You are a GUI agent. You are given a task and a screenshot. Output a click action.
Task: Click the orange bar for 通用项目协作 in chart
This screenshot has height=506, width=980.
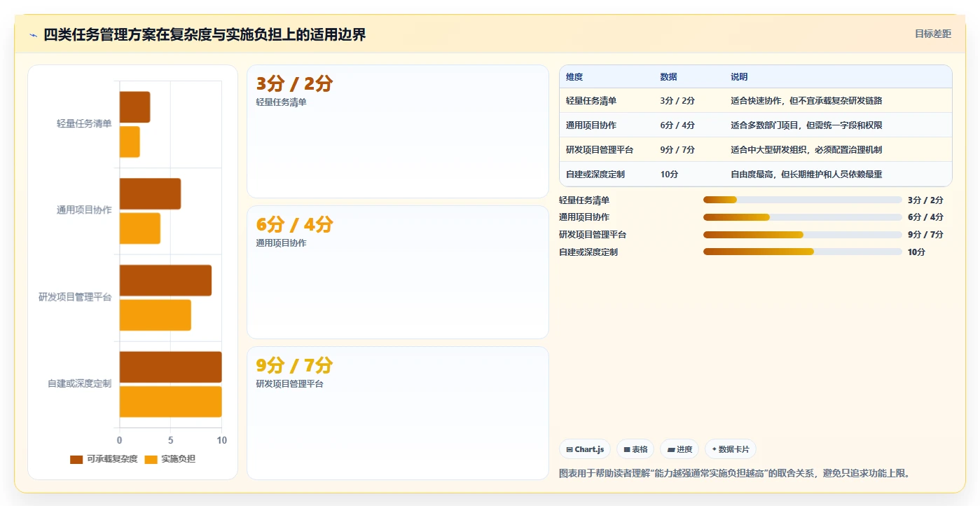click(140, 228)
